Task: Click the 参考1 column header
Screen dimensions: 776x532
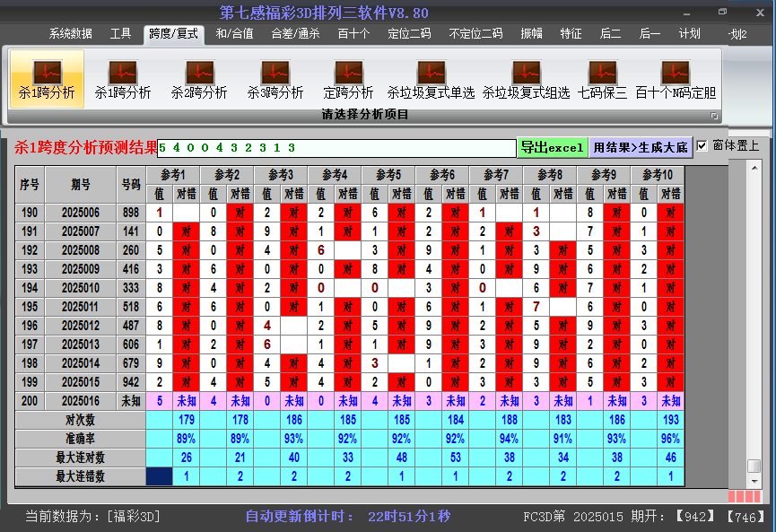Action: (x=173, y=175)
